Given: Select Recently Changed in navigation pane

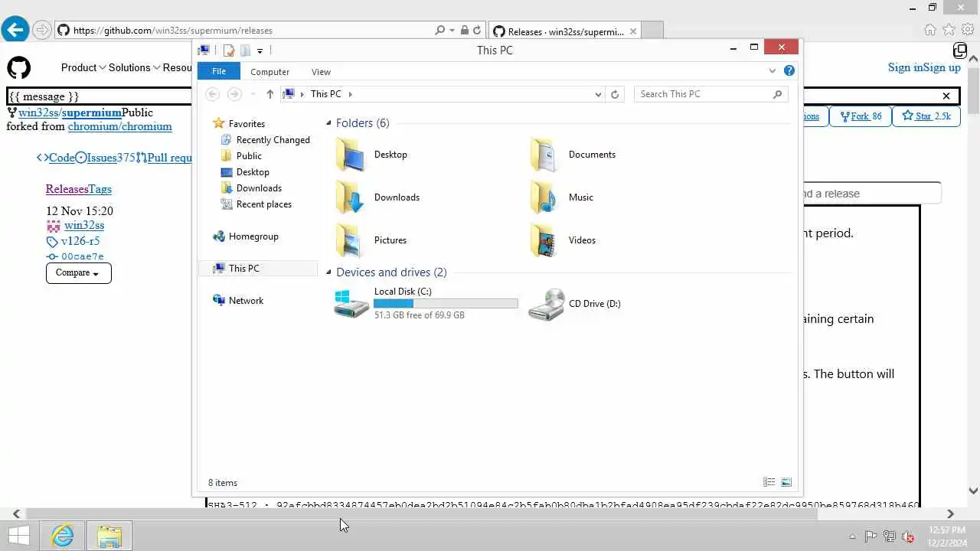Looking at the screenshot, I should pyautogui.click(x=265, y=140).
